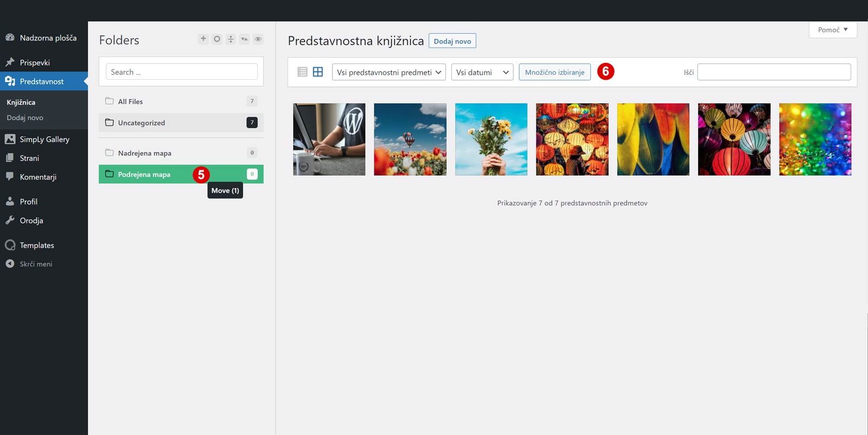Click the expand/collapse arrows icon in Folders
Screen dimensions: 868x435
click(231, 39)
